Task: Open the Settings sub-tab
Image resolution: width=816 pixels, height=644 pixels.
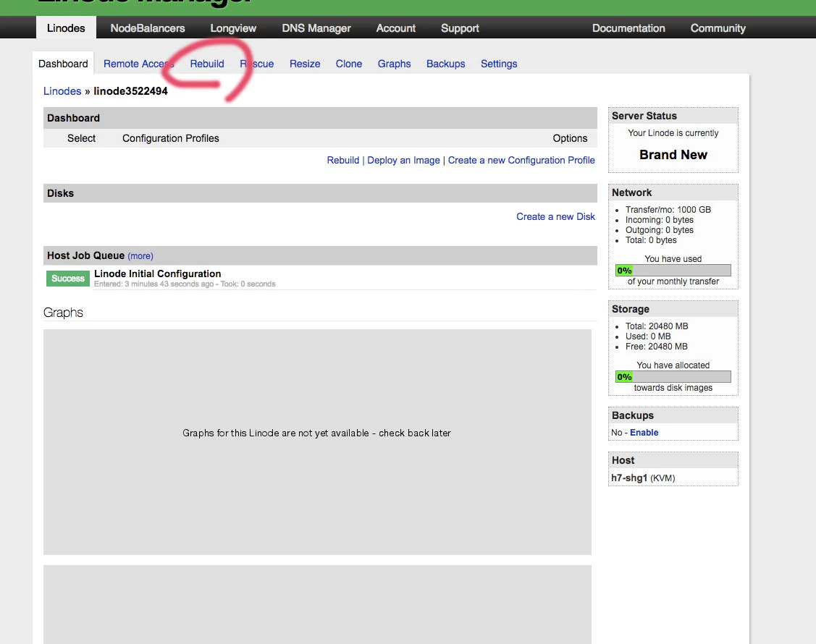Action: coord(499,64)
